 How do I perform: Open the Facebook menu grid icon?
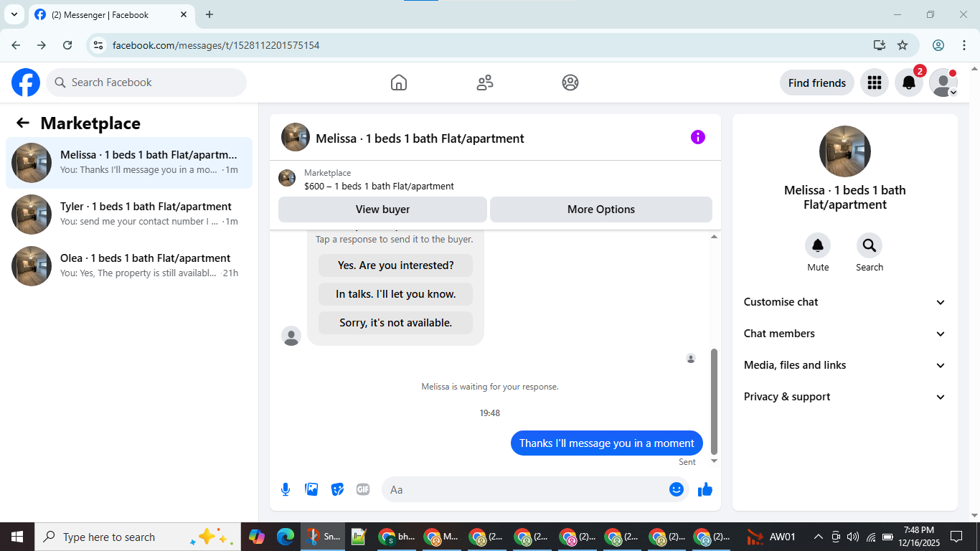[x=874, y=83]
